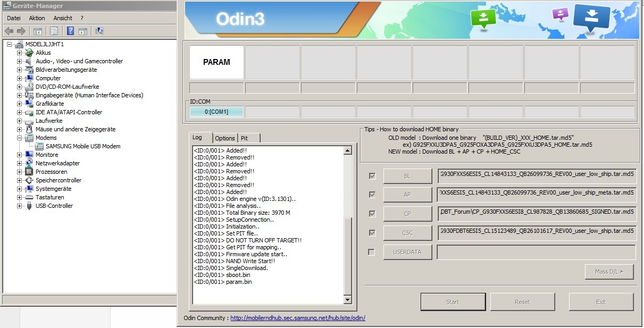Click the log scrollbar up arrow
644x328 pixels.
(x=348, y=151)
